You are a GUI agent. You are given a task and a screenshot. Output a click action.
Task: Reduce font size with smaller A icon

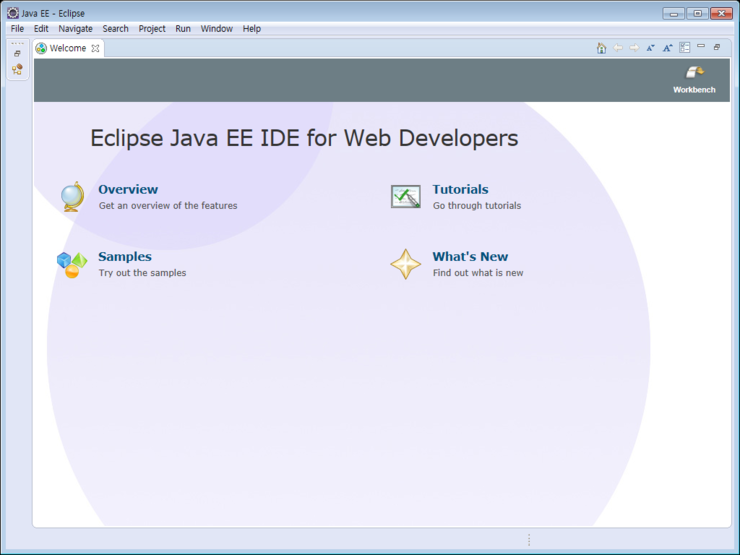[650, 48]
